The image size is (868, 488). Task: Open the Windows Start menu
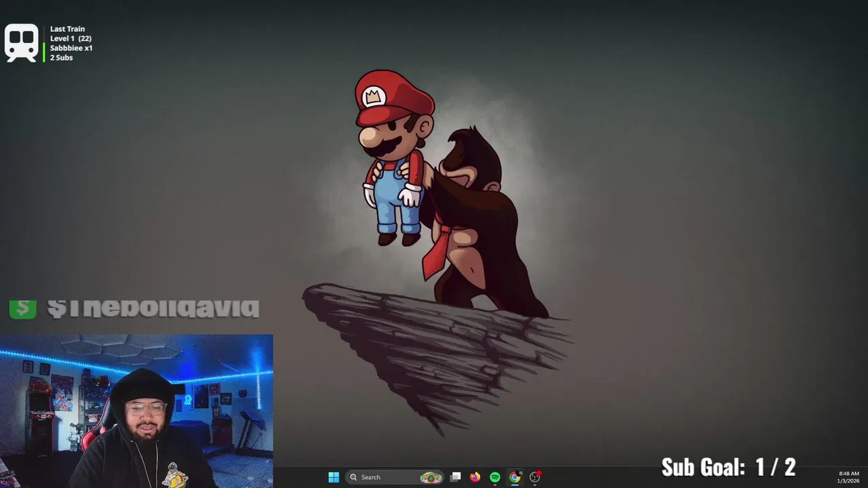click(x=334, y=477)
